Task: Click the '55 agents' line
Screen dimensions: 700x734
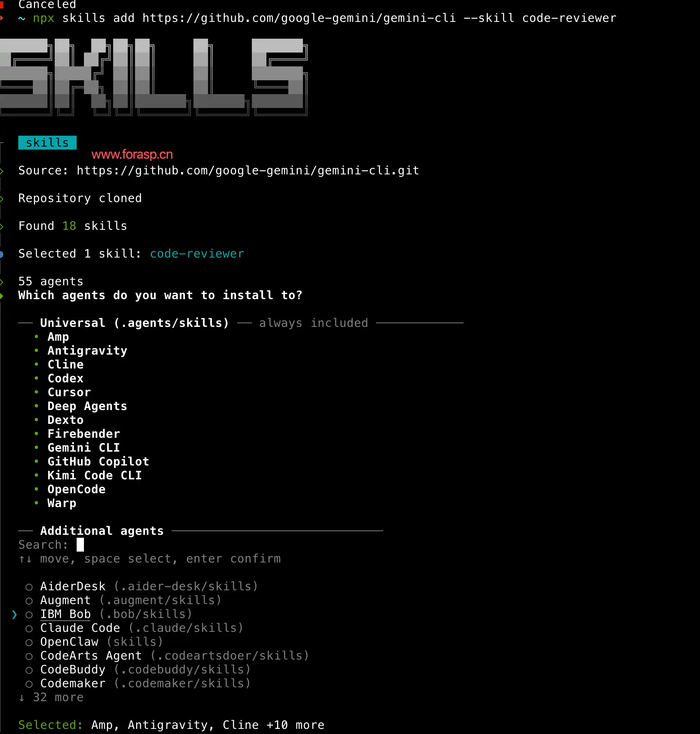Action: [51, 281]
